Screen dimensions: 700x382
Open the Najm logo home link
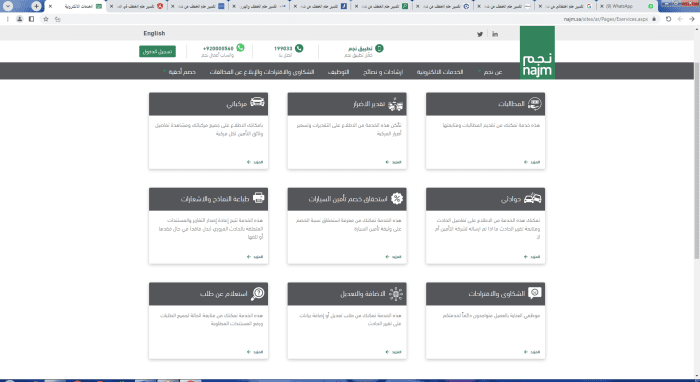tap(537, 53)
